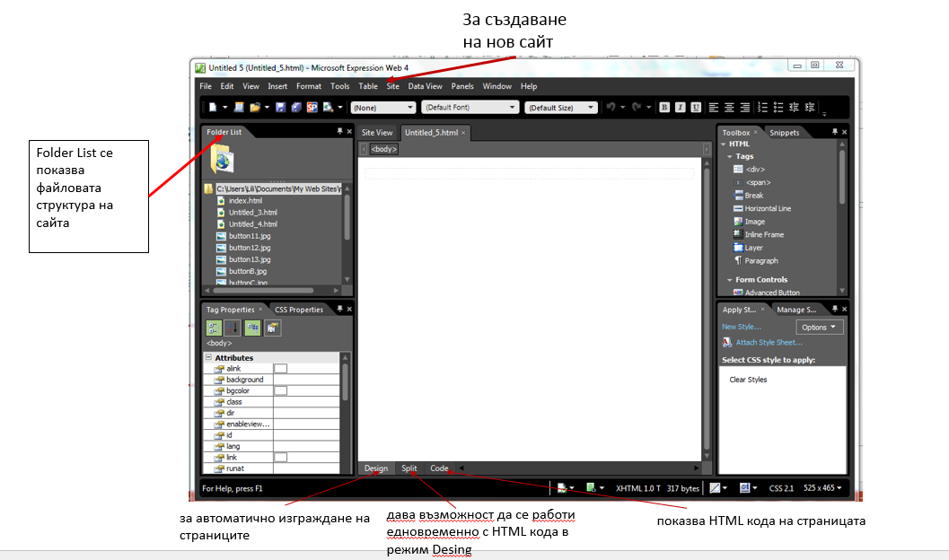The height and width of the screenshot is (560, 949).
Task: Collapse the HTML section in the Toolbox
Action: [x=724, y=144]
